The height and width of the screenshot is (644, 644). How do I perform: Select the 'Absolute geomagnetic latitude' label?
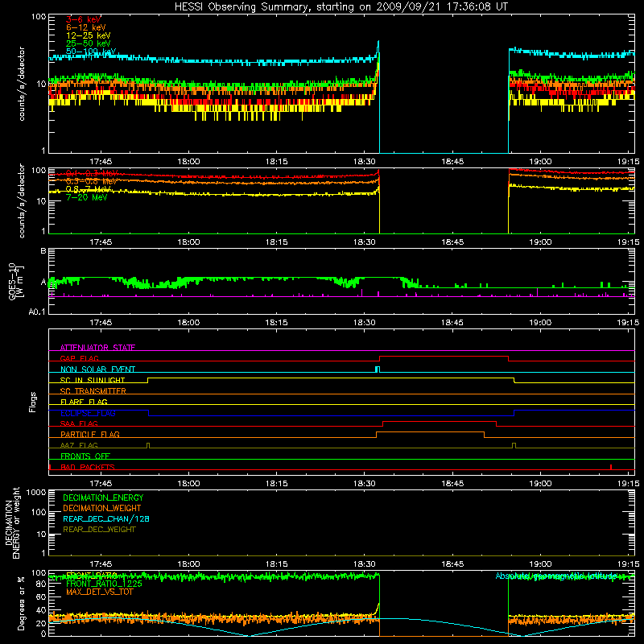[556, 576]
